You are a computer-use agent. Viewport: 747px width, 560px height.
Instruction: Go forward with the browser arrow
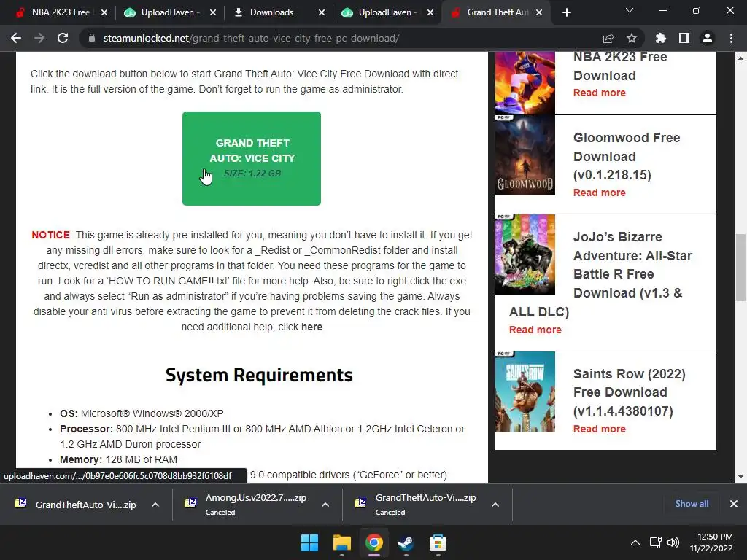click(x=39, y=38)
